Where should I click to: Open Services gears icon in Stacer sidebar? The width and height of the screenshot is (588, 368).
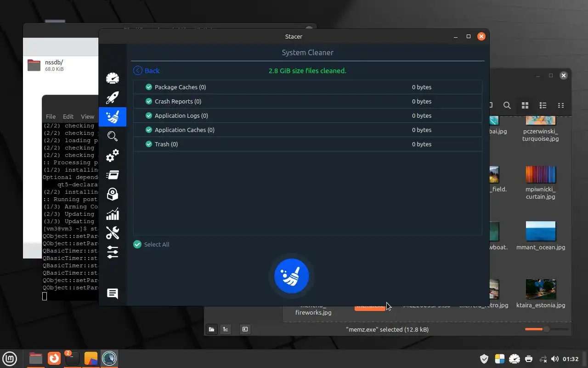point(113,155)
